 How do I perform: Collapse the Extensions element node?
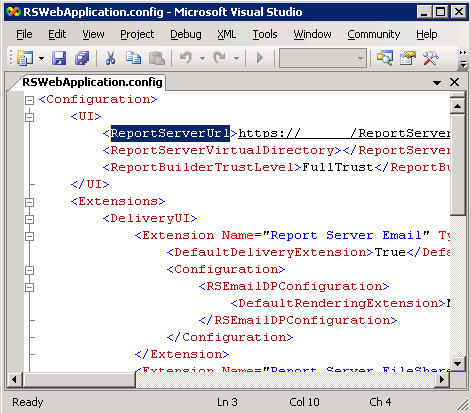pyautogui.click(x=30, y=202)
